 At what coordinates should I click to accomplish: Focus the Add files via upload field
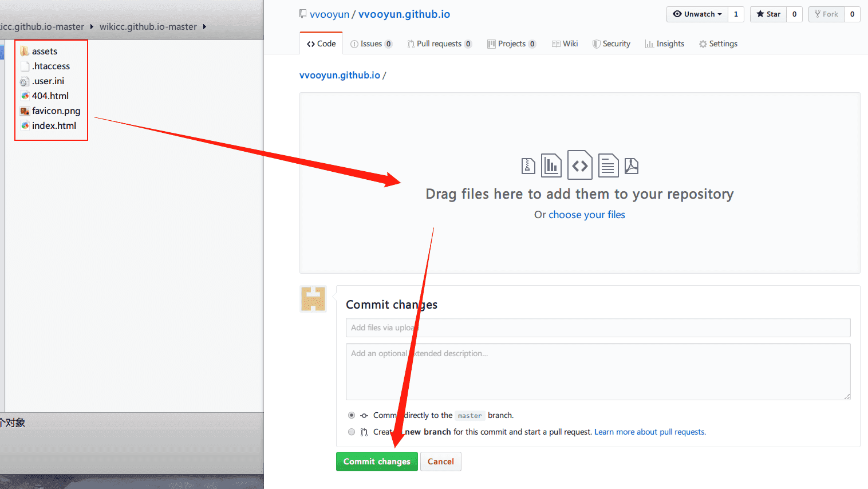[x=598, y=328]
